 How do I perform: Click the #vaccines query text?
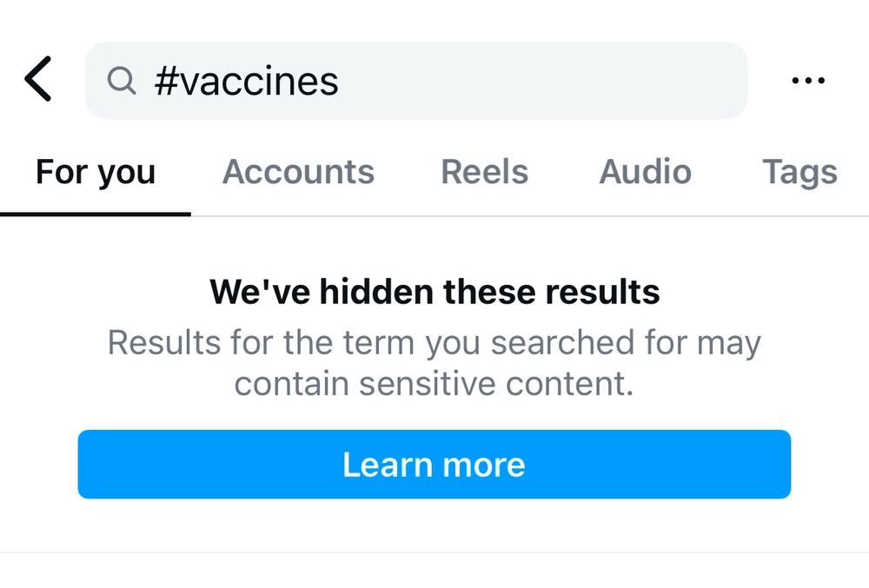246,82
